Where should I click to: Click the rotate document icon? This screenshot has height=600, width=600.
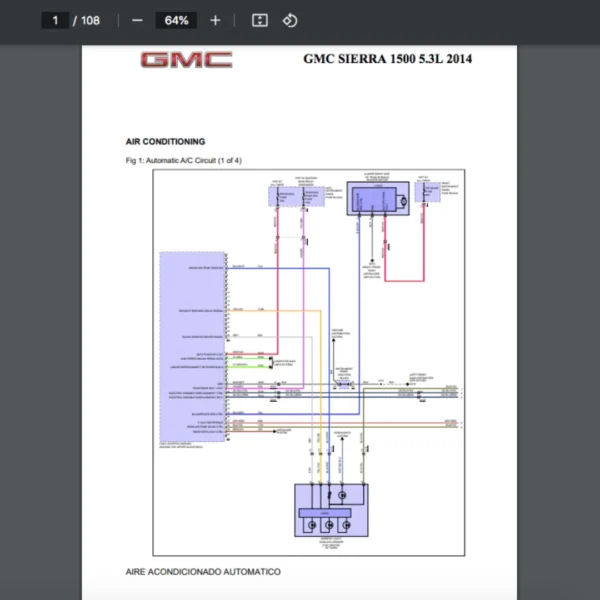click(x=290, y=20)
